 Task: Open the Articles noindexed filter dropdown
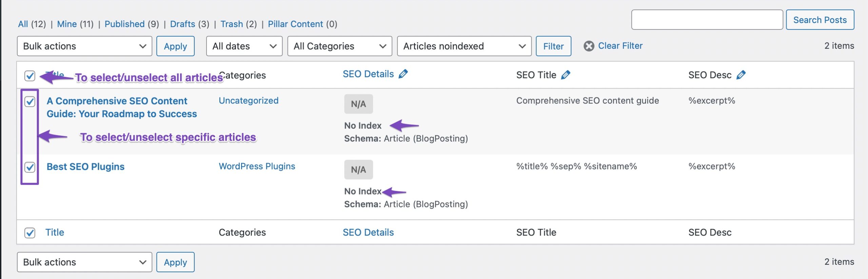point(464,46)
